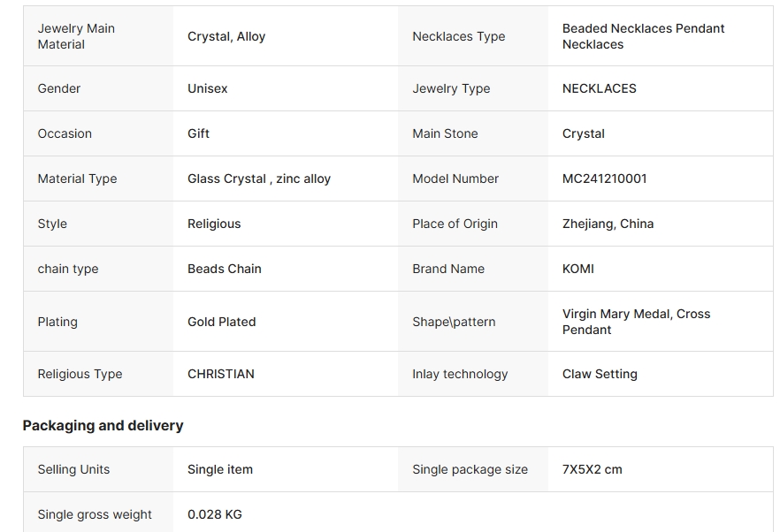The width and height of the screenshot is (780, 532).
Task: Click the Beads Chain value
Action: tap(225, 269)
